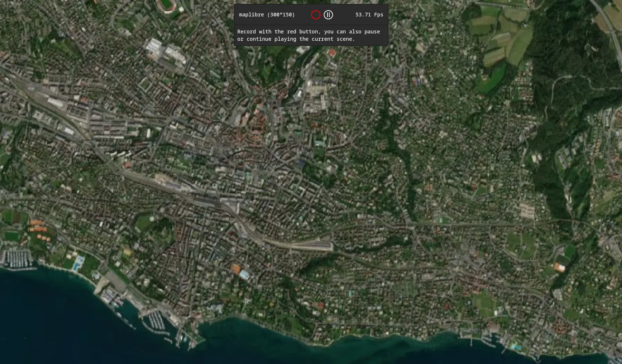
Task: Click the maplibre (300*150) title label
Action: coord(267,15)
